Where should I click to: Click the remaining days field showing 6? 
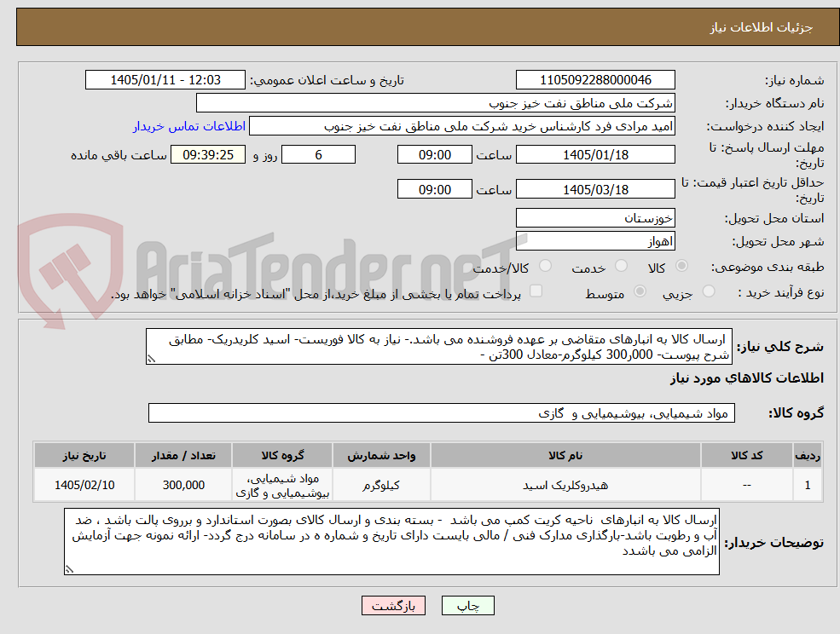pyautogui.click(x=318, y=155)
